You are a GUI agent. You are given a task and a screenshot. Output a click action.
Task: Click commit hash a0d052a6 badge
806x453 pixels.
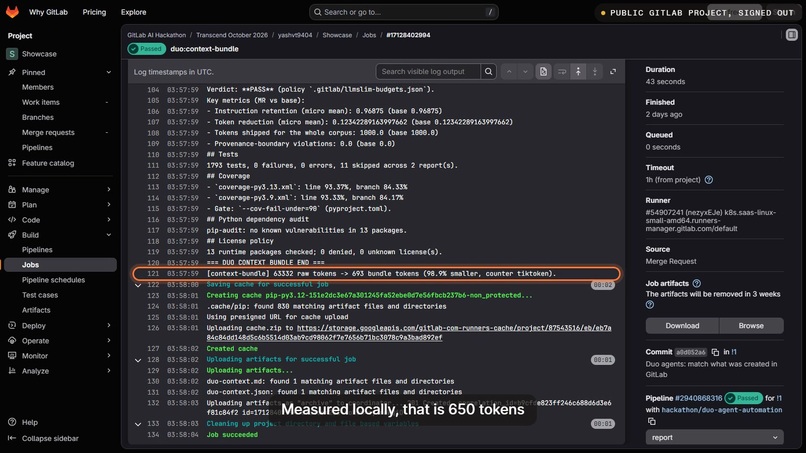tap(691, 352)
